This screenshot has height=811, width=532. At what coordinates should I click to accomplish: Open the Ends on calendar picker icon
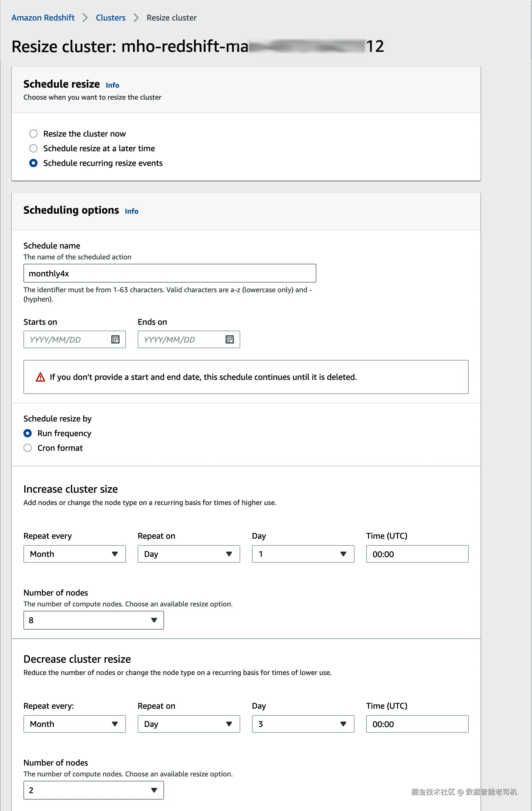click(x=230, y=339)
